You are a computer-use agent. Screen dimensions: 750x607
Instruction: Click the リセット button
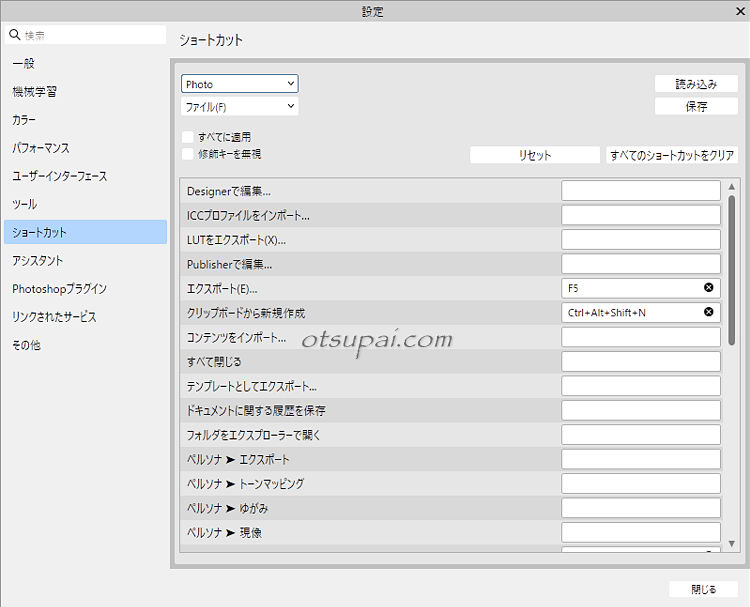pos(534,155)
